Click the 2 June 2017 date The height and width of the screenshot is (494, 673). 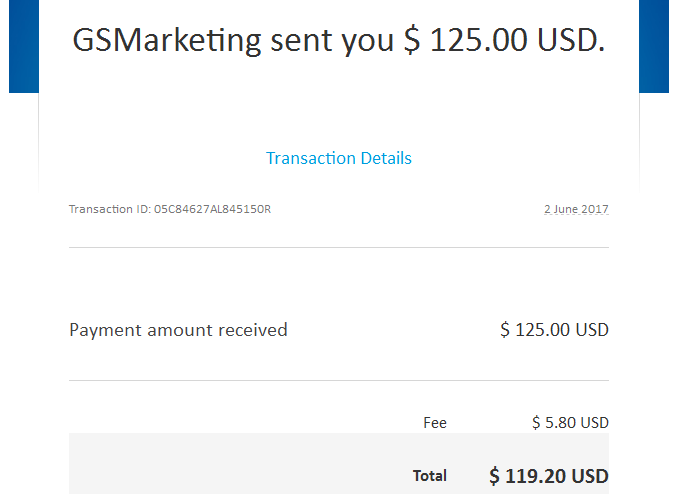click(576, 209)
